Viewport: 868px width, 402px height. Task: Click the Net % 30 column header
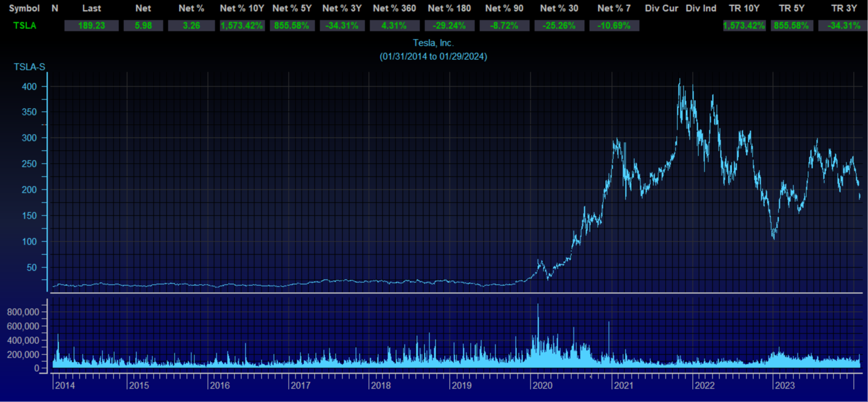point(559,9)
